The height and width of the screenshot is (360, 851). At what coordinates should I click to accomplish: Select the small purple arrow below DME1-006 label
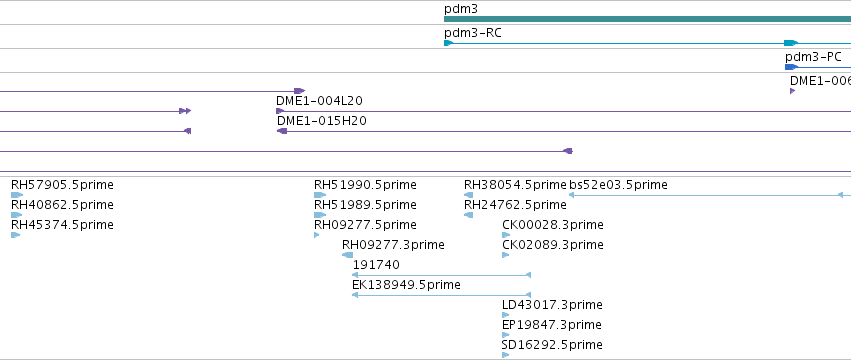click(x=792, y=91)
